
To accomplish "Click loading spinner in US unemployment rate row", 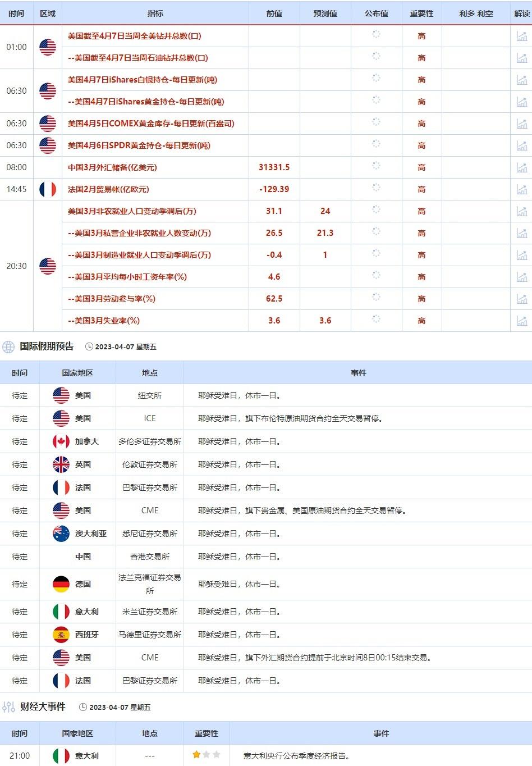I will pyautogui.click(x=376, y=319).
